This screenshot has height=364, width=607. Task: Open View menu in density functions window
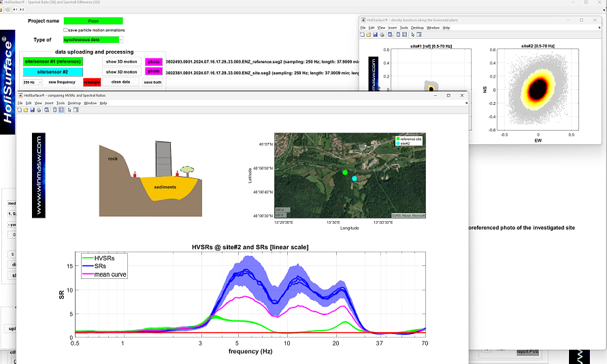pyautogui.click(x=381, y=28)
